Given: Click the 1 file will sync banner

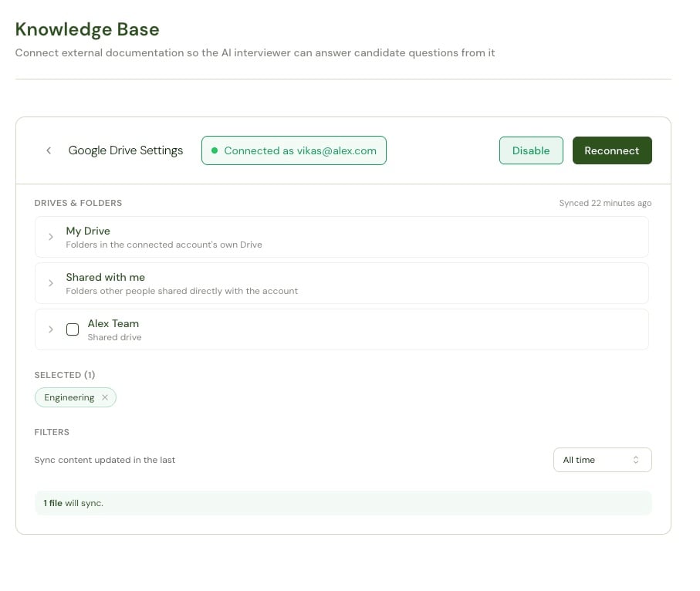Looking at the screenshot, I should (x=343, y=503).
